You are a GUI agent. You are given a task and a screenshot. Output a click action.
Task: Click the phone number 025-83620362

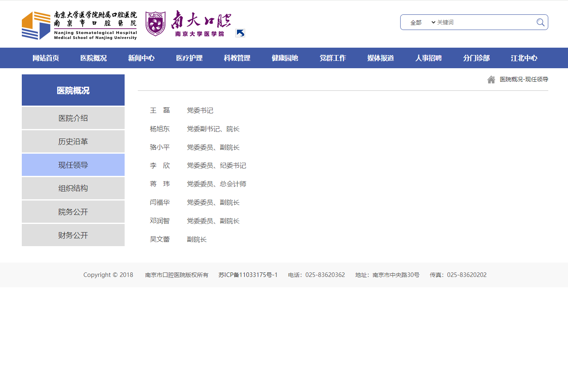(325, 275)
